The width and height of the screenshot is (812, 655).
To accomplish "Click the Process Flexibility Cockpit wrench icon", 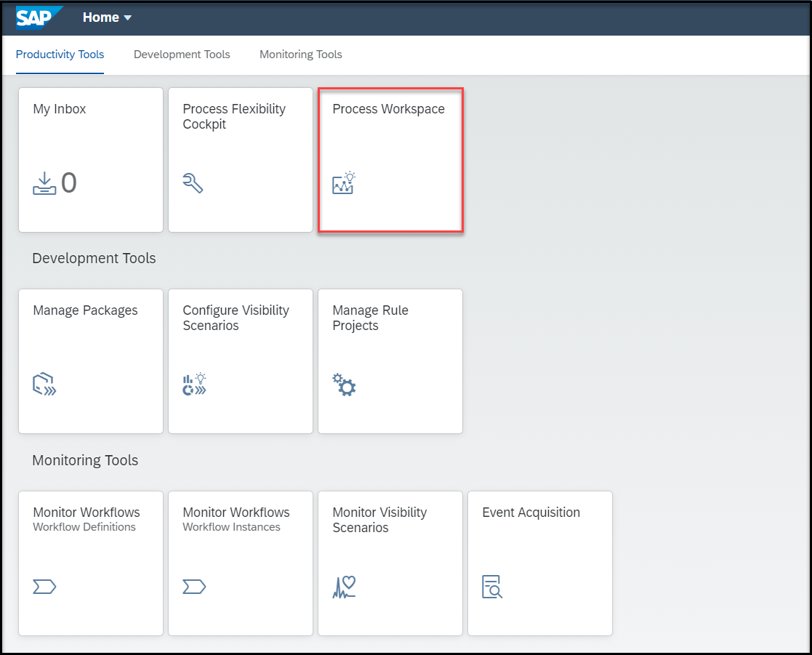I will [x=193, y=183].
